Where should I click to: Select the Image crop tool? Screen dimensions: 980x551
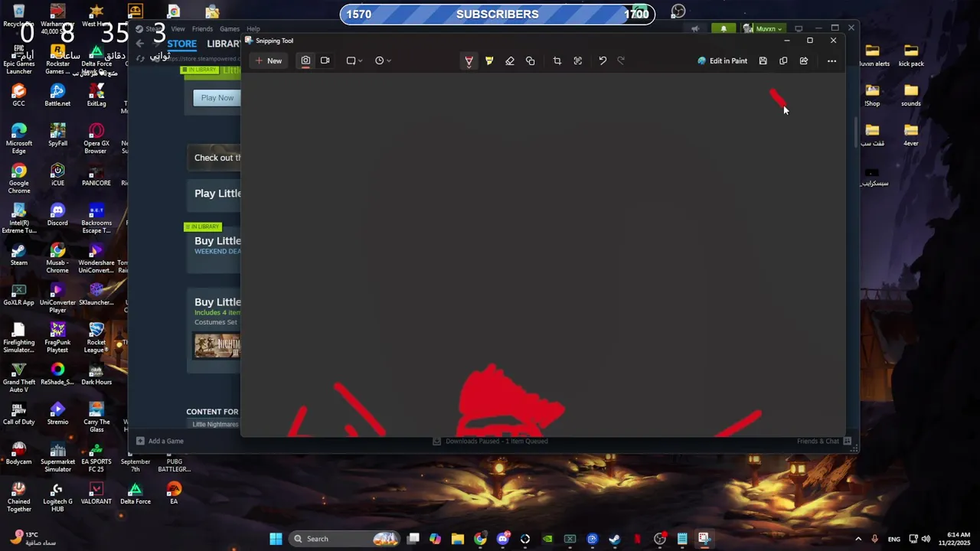click(x=557, y=60)
